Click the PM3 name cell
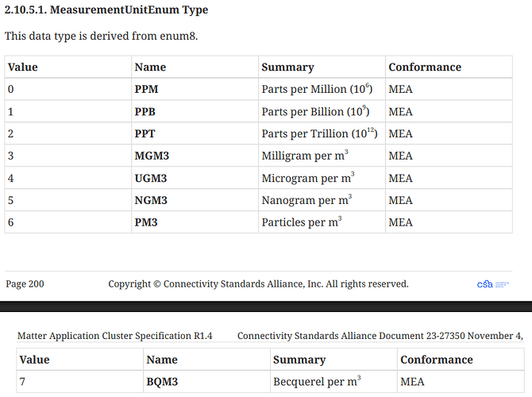Screen dimensions: 532x397 click(x=146, y=222)
